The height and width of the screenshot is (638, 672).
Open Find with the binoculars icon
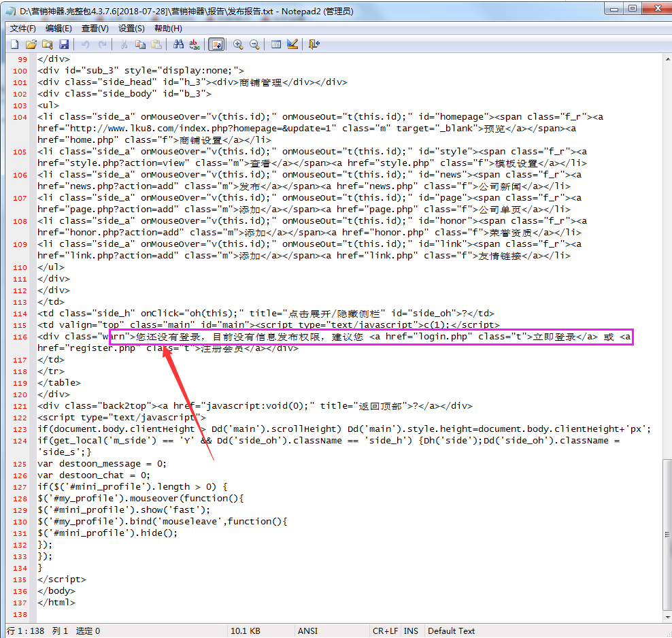pyautogui.click(x=178, y=44)
